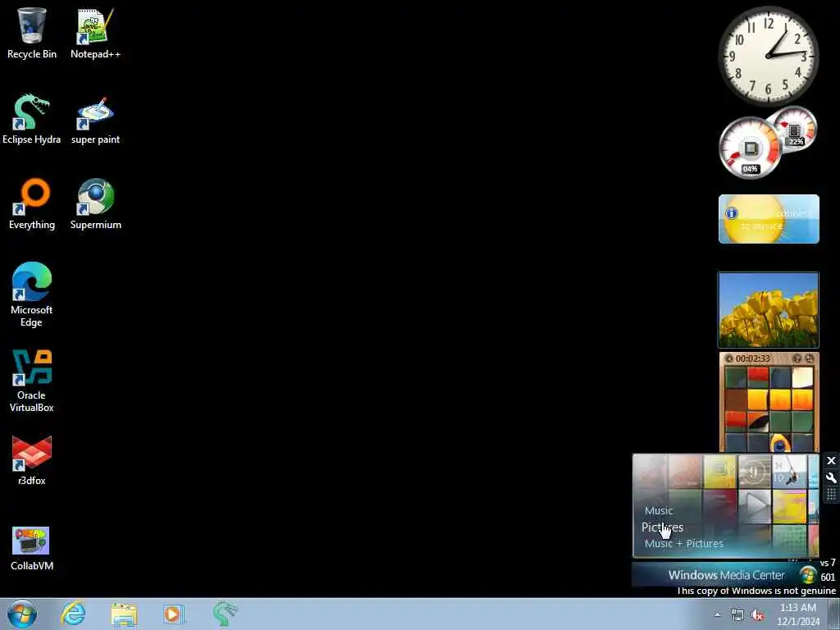840x630 pixels.
Task: Select Pictures in Media Center gadget
Action: 662,527
